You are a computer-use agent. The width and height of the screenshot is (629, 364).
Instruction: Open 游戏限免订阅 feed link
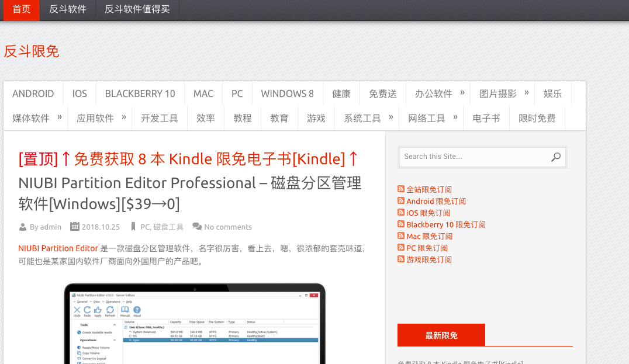coord(429,259)
